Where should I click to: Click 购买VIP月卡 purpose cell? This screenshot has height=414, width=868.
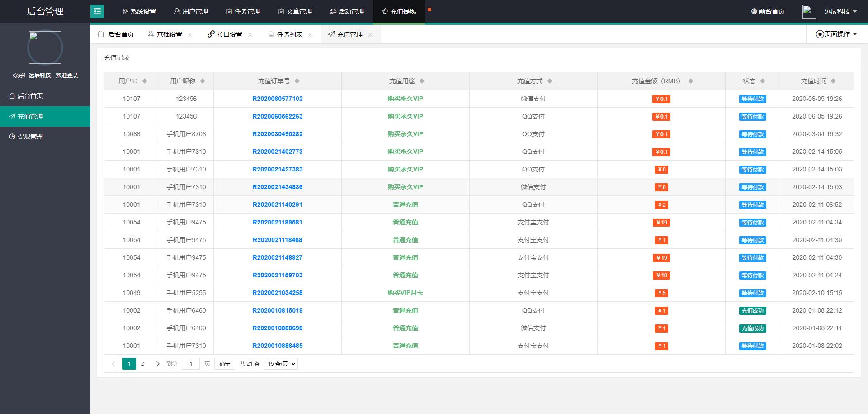tap(406, 293)
